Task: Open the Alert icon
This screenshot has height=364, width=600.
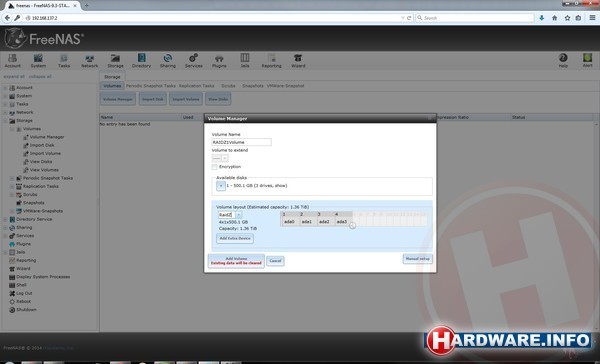Action: click(x=587, y=61)
